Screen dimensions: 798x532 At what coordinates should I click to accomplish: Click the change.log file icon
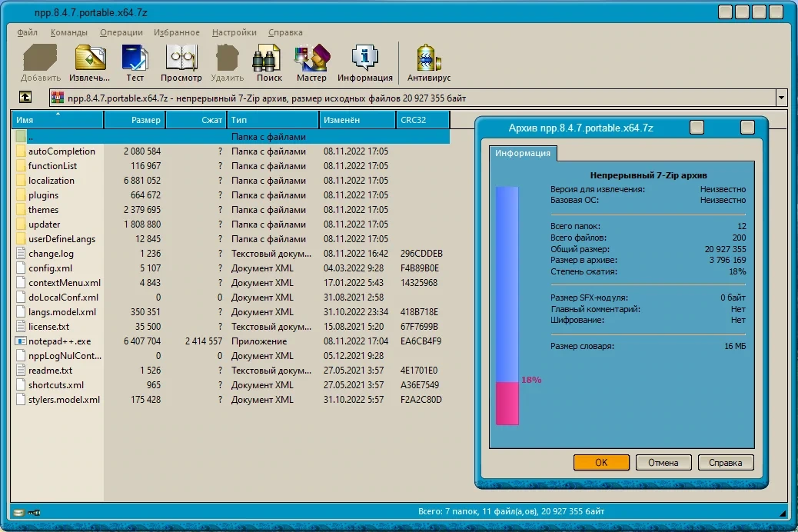(20, 254)
